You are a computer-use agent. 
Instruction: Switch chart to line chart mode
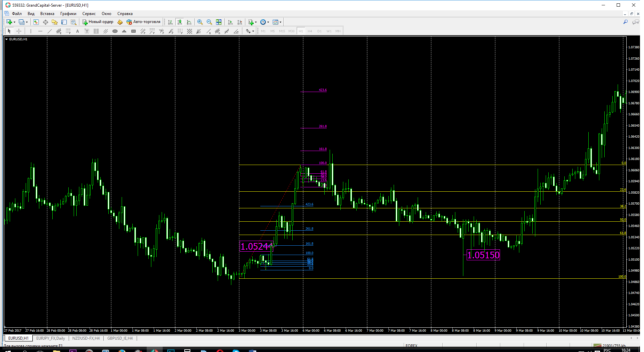189,22
